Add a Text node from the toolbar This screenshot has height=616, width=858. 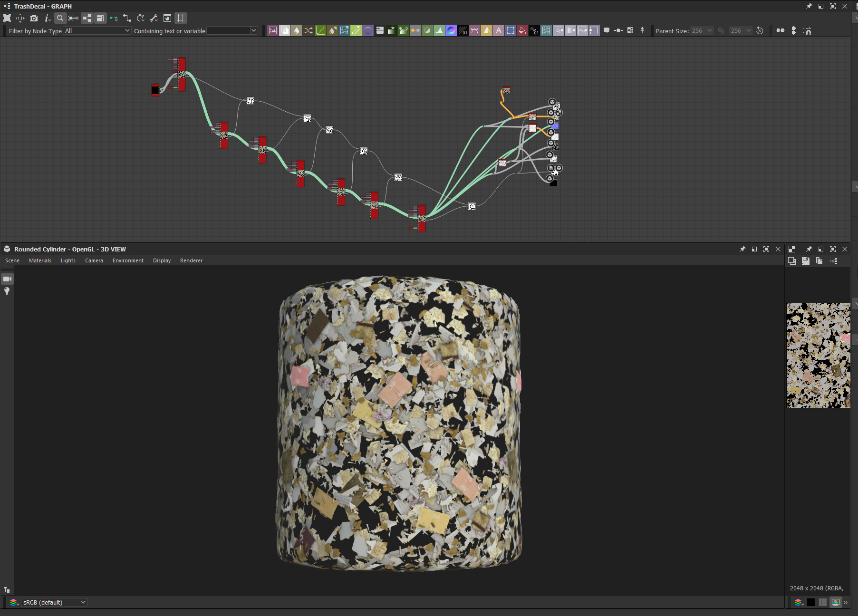click(x=499, y=31)
